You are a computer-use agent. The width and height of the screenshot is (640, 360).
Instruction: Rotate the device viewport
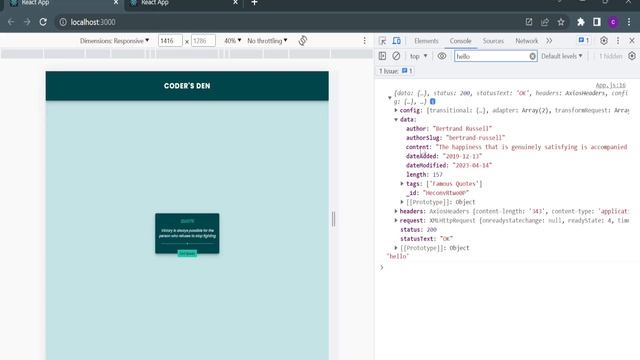click(302, 40)
